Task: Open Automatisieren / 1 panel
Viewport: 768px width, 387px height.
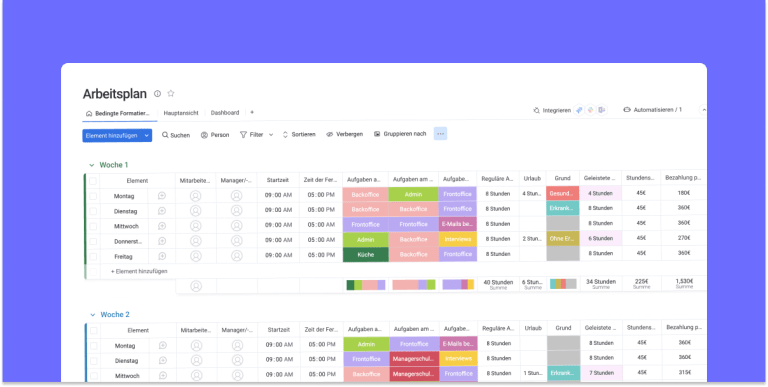Action: (x=652, y=110)
